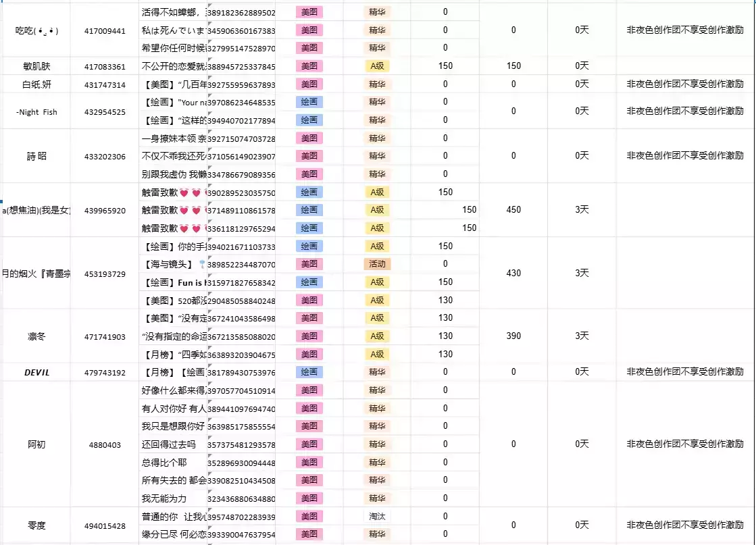The height and width of the screenshot is (545, 756).
Task: Click the 活动 tag cell
Action: tap(377, 264)
